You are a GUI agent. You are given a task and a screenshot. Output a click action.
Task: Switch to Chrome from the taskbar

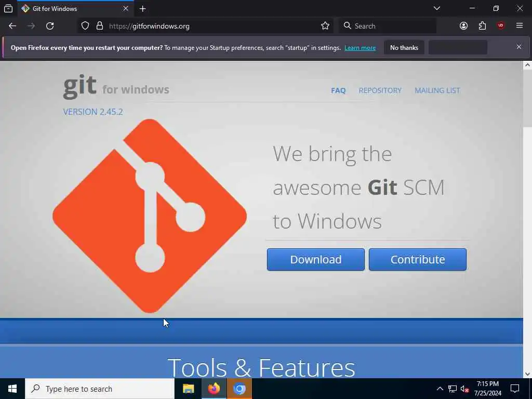point(239,389)
